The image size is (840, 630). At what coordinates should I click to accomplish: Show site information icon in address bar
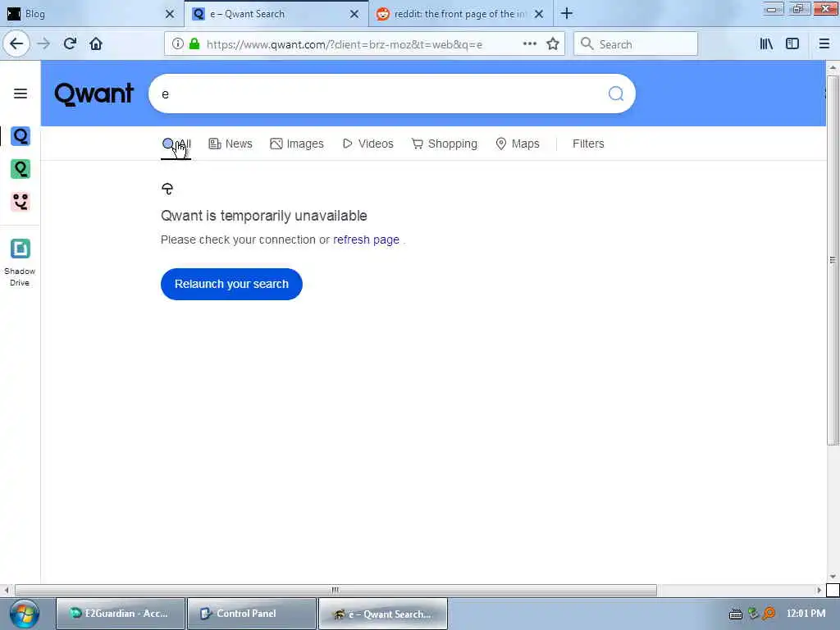tap(177, 44)
